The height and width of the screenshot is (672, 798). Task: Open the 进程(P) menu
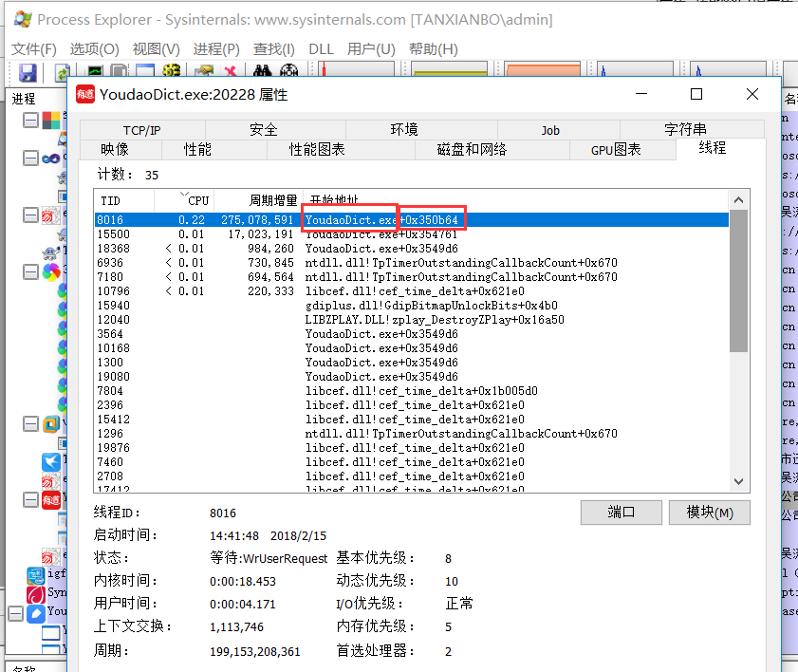coord(216,49)
